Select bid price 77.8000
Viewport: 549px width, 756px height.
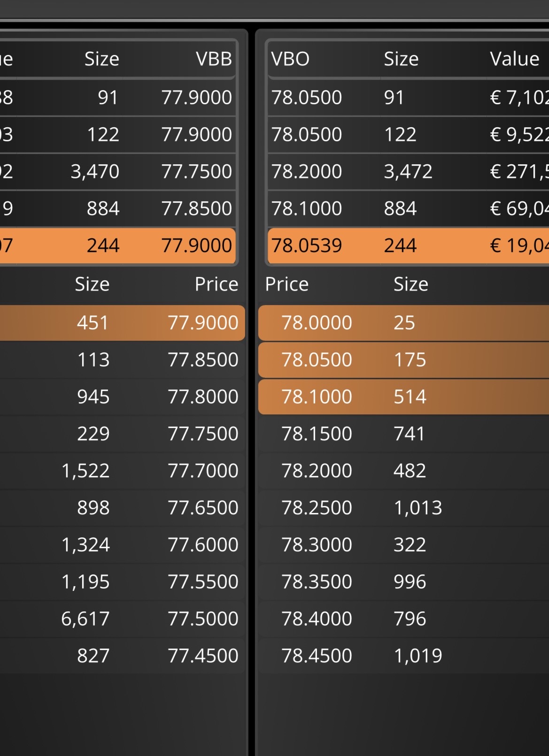(203, 397)
